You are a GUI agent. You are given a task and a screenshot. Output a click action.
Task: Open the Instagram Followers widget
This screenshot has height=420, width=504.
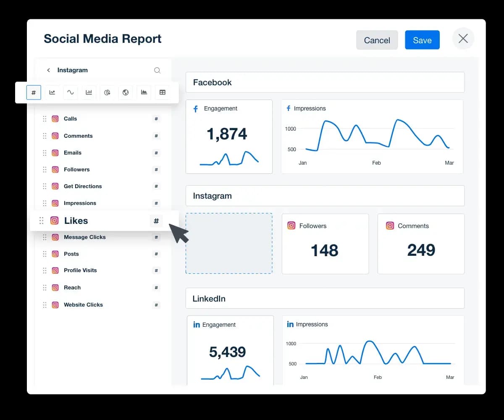tap(325, 244)
